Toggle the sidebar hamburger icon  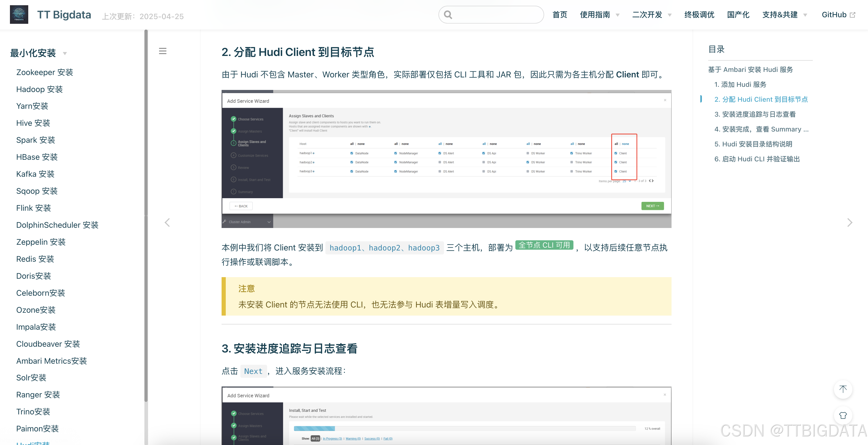[163, 51]
